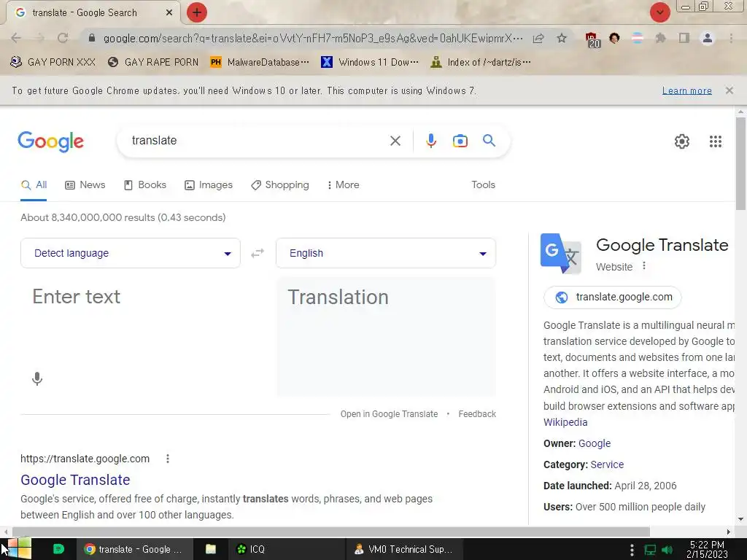
Task: Close the translate - Google Search tab
Action: pos(169,13)
